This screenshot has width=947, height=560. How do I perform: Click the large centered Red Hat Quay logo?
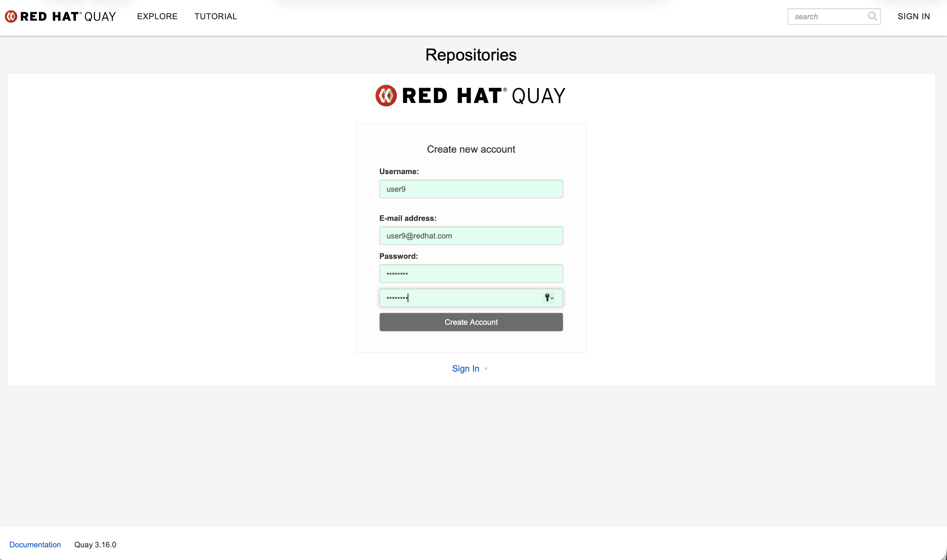coord(470,95)
